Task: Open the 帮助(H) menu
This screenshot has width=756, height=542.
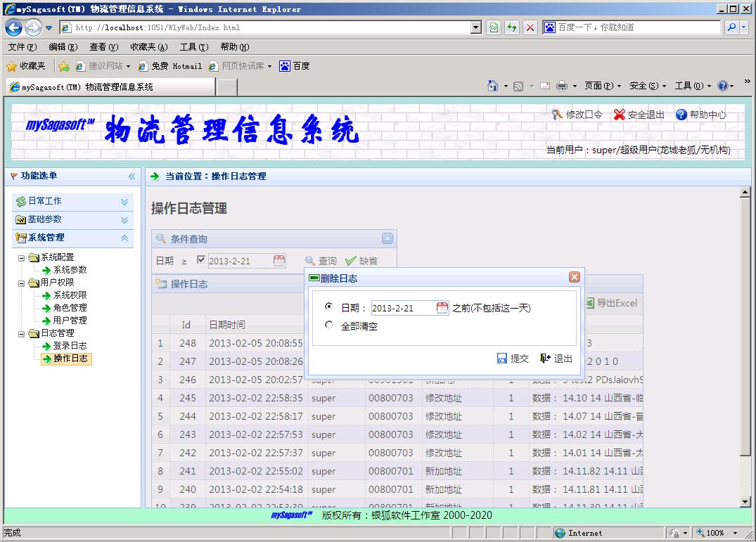Action: click(x=235, y=46)
